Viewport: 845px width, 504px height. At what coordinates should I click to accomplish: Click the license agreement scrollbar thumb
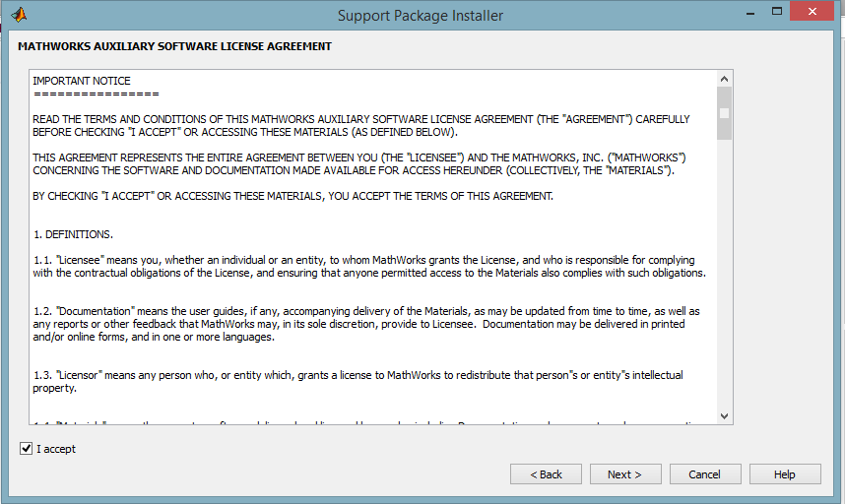click(x=724, y=113)
